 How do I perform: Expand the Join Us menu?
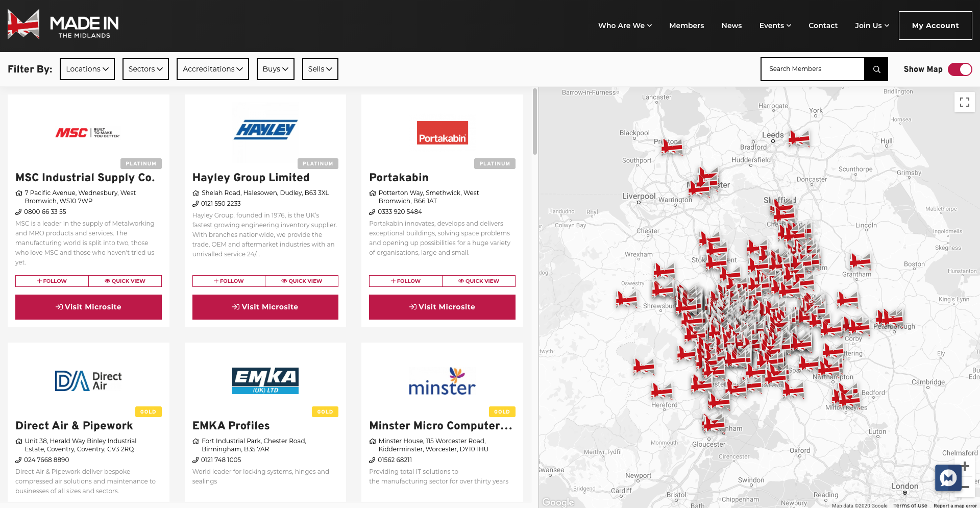pos(872,26)
